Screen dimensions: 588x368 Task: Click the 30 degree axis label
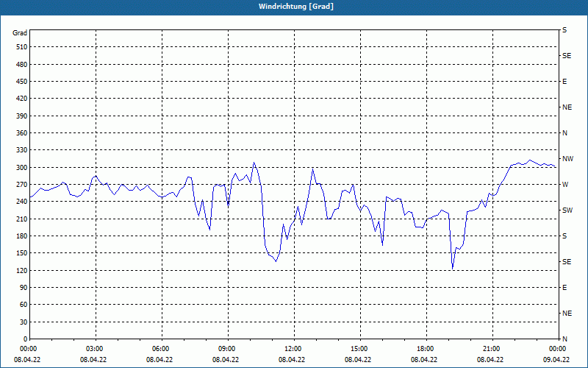(x=24, y=322)
